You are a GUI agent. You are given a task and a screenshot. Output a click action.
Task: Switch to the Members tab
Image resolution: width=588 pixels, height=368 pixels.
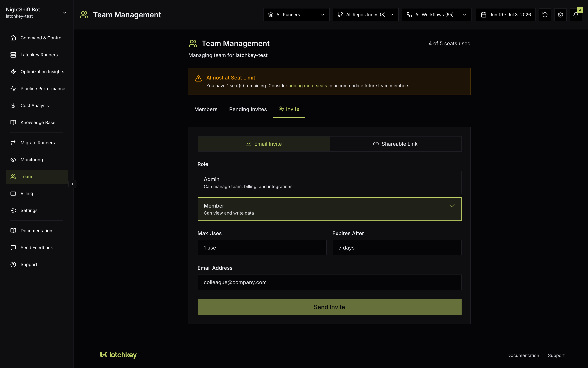pyautogui.click(x=206, y=109)
